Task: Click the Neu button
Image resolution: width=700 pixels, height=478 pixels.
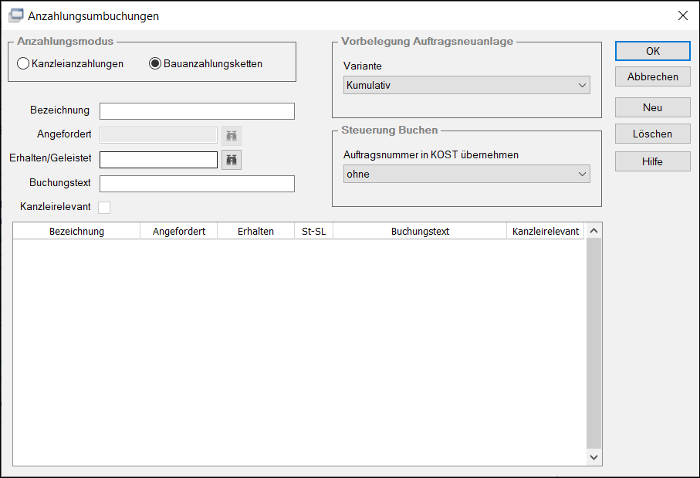Action: coord(653,108)
